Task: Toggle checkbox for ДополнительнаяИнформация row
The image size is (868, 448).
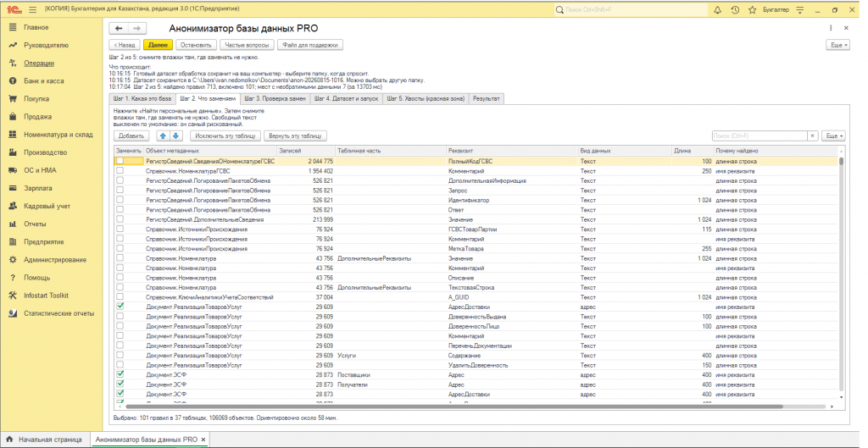Action: [120, 181]
